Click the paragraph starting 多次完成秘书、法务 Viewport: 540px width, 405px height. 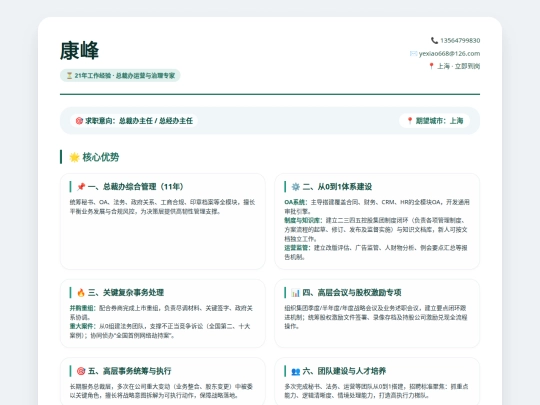(376, 391)
